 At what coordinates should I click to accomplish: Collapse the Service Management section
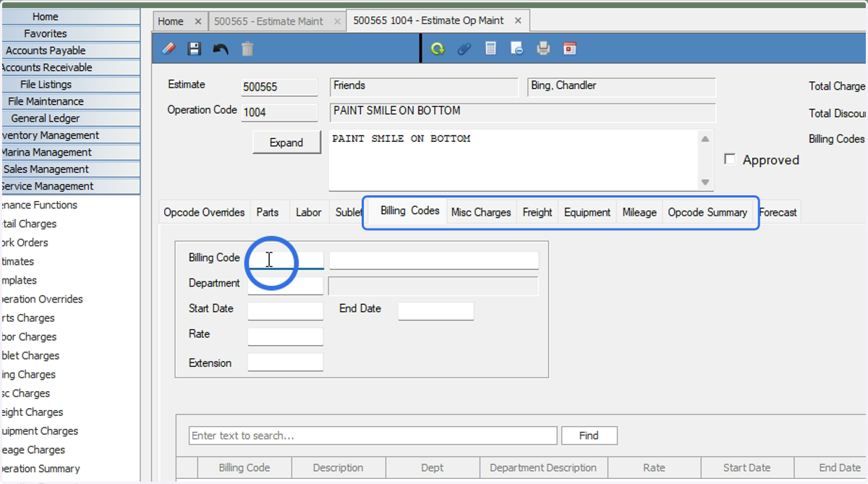(70, 187)
